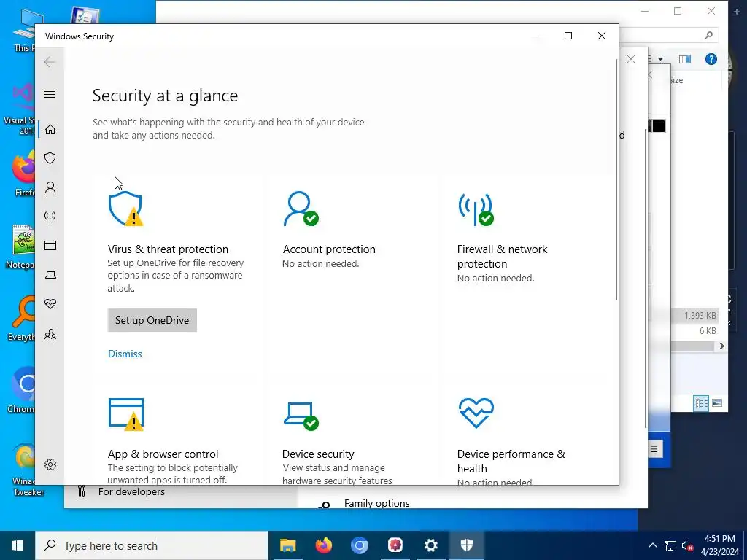Toggle preview pane icon in File Explorer
This screenshot has width=747, height=560.
coord(685,59)
